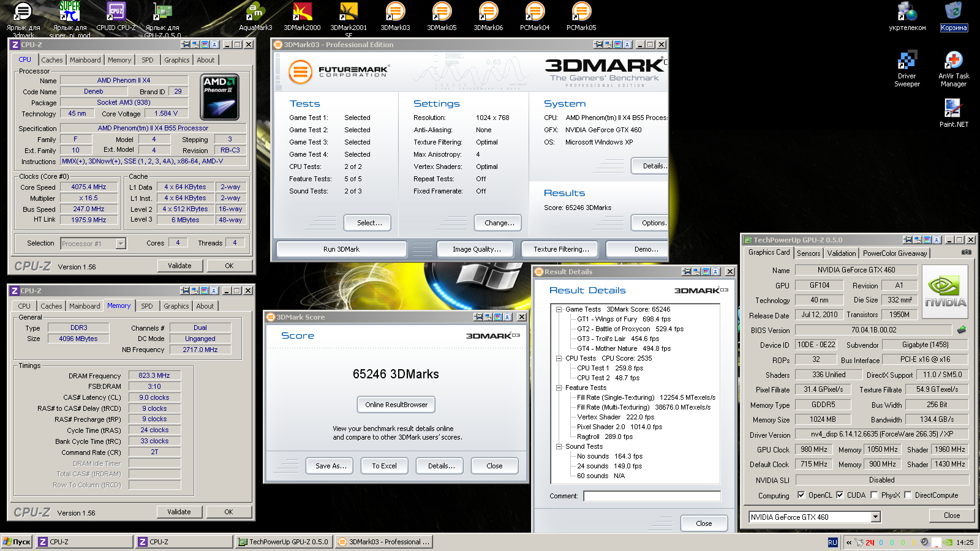Open the 3DMark03 desktop shortcut
Image resolution: width=980 pixels, height=551 pixels.
[395, 17]
